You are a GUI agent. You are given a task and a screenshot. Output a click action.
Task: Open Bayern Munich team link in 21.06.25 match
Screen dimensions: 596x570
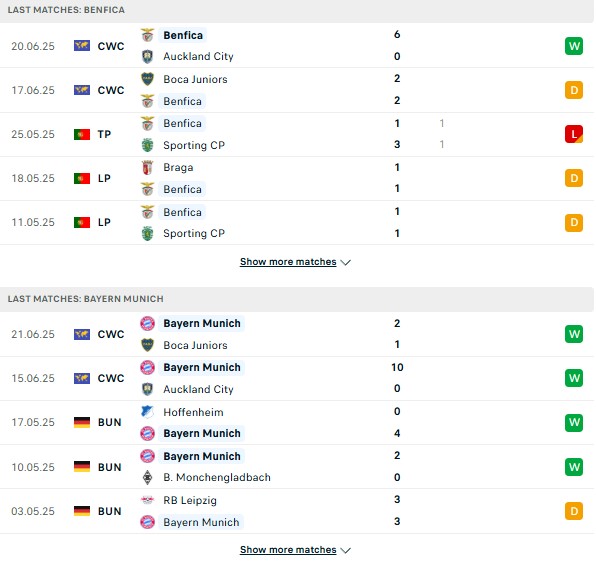(x=202, y=323)
